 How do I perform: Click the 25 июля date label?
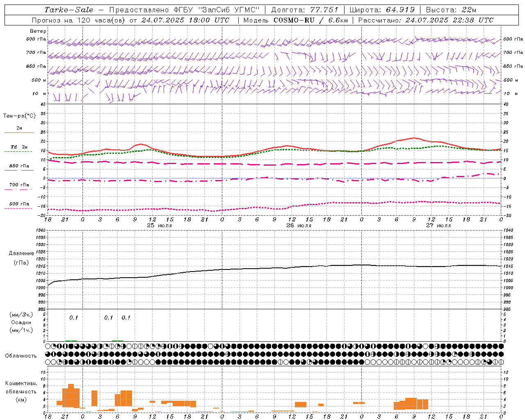click(x=160, y=226)
